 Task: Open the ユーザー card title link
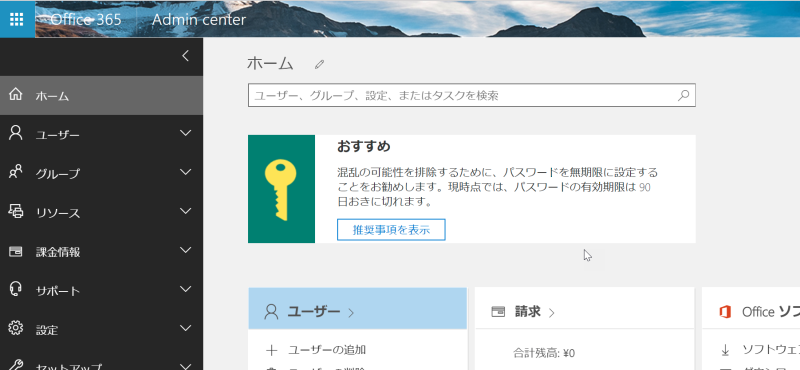point(314,311)
